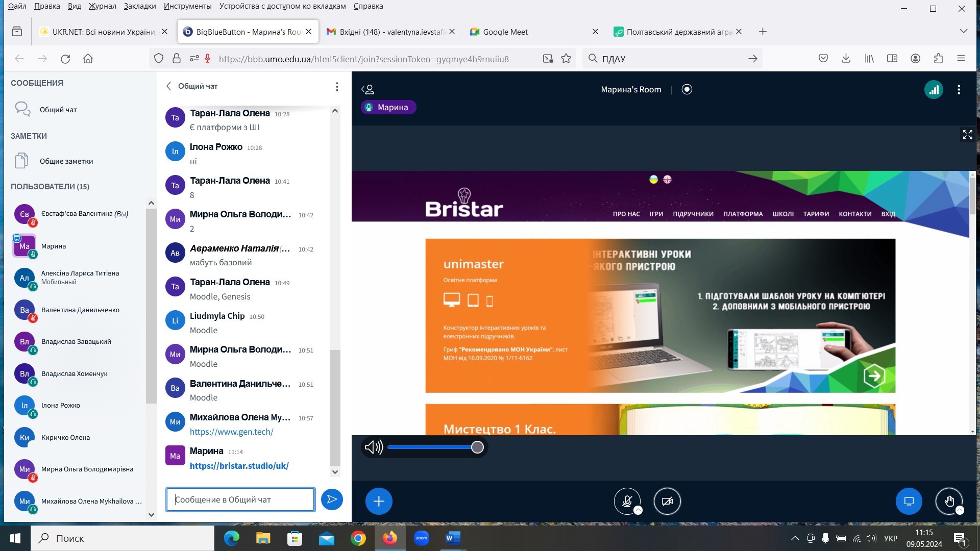Click the green arrow on unimaster banner
Image resolution: width=980 pixels, height=551 pixels.
(874, 376)
